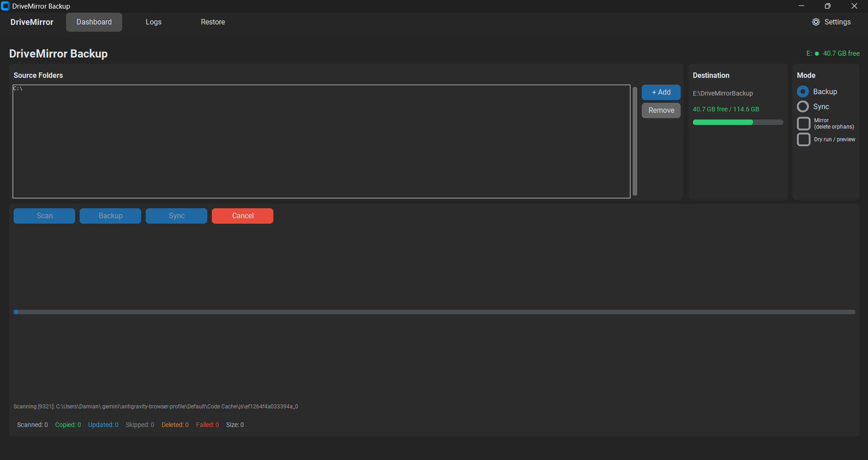Viewport: 868px width, 460px height.
Task: Open the Restore tab
Action: tap(213, 22)
